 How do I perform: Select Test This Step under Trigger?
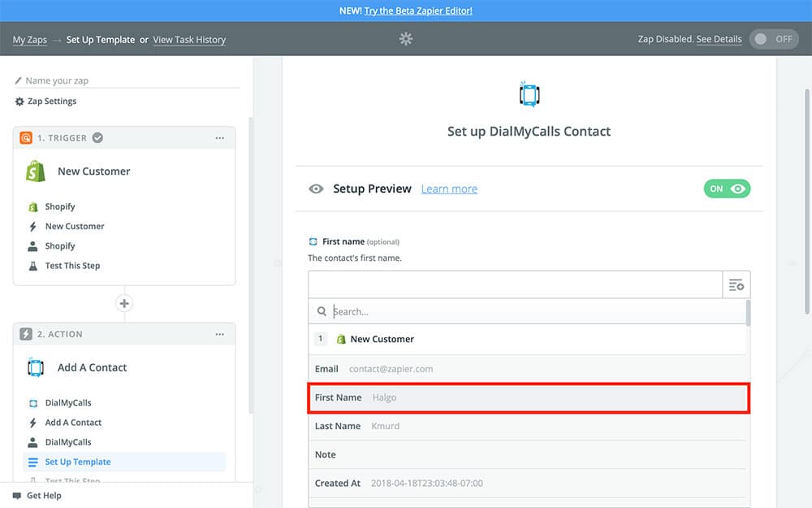coord(72,266)
